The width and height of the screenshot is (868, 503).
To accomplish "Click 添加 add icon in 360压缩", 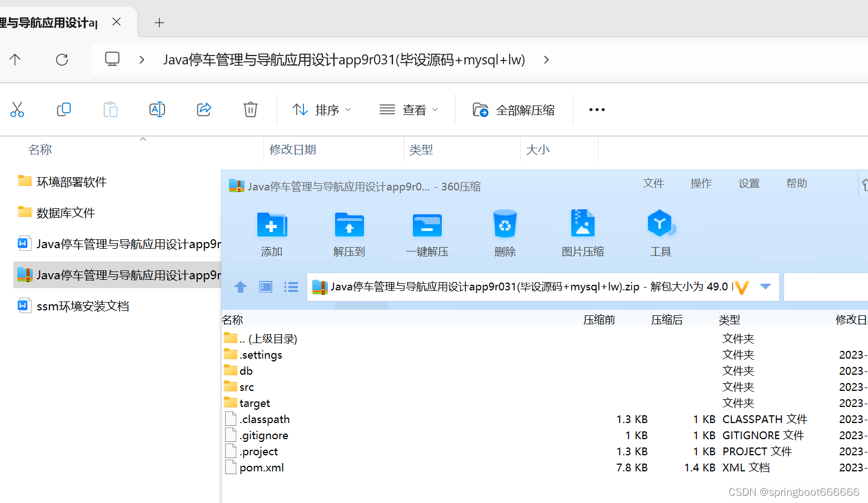I will coord(272,233).
